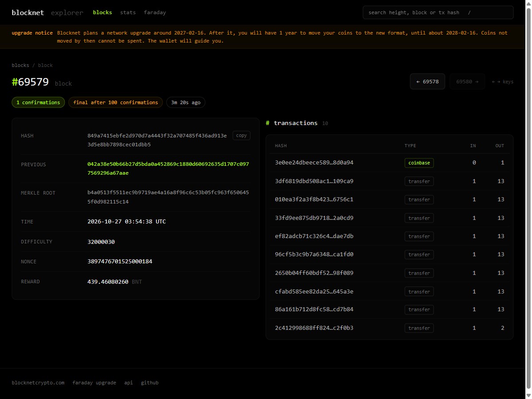Open the previous block hash link
This screenshot has height=399, width=532.
[168, 168]
